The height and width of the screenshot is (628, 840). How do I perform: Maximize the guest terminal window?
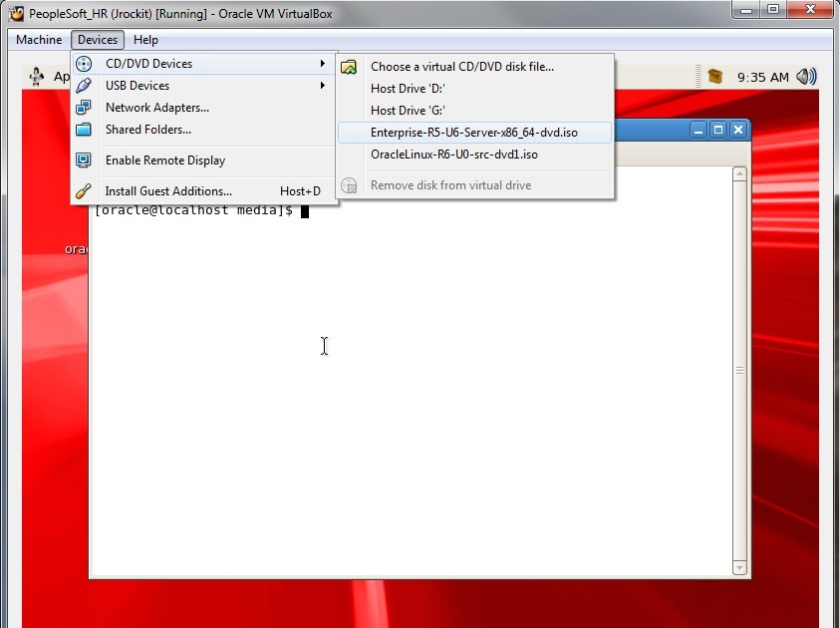[x=718, y=130]
